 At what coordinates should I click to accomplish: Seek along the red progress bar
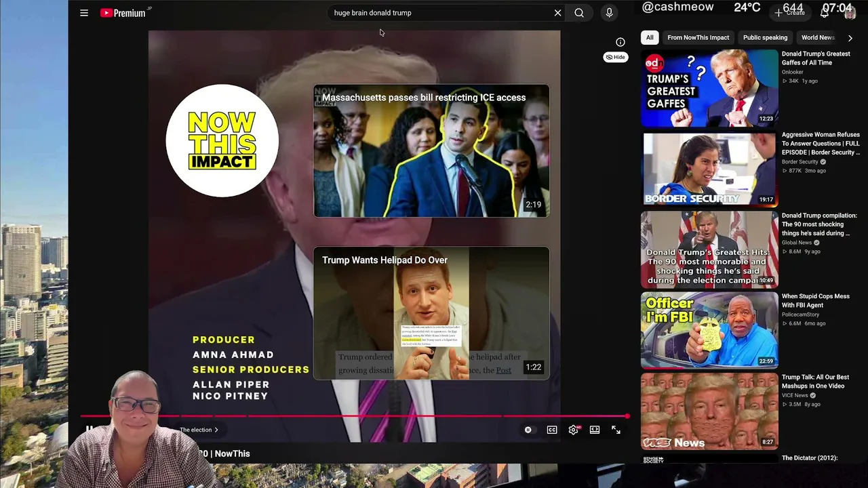point(355,416)
